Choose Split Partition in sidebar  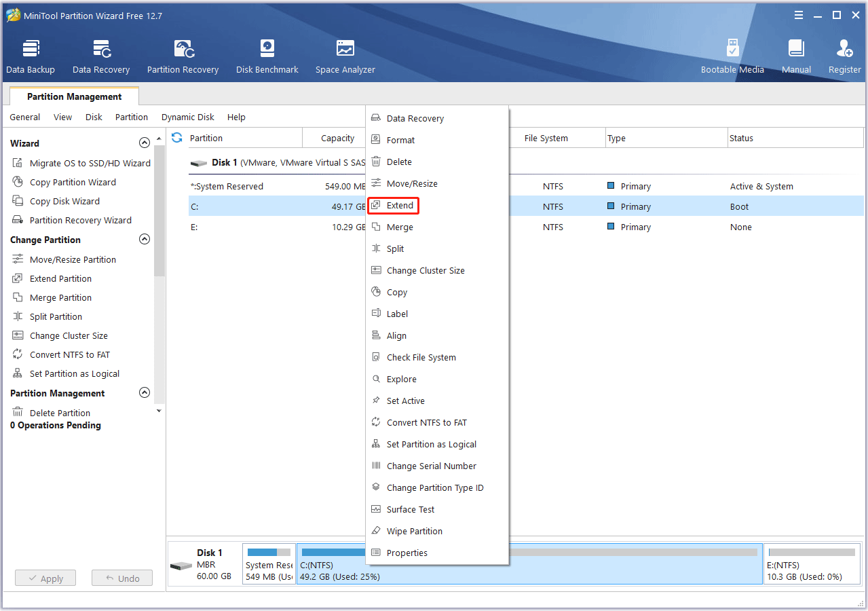[48, 316]
